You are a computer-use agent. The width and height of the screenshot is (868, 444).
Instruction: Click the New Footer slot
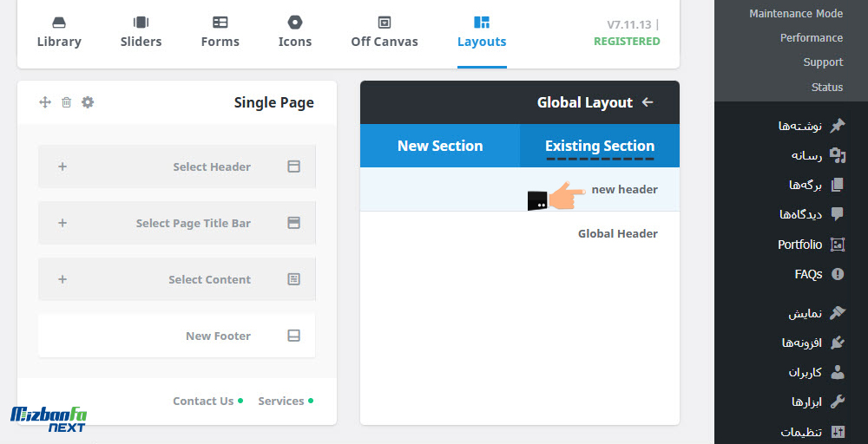tap(177, 336)
